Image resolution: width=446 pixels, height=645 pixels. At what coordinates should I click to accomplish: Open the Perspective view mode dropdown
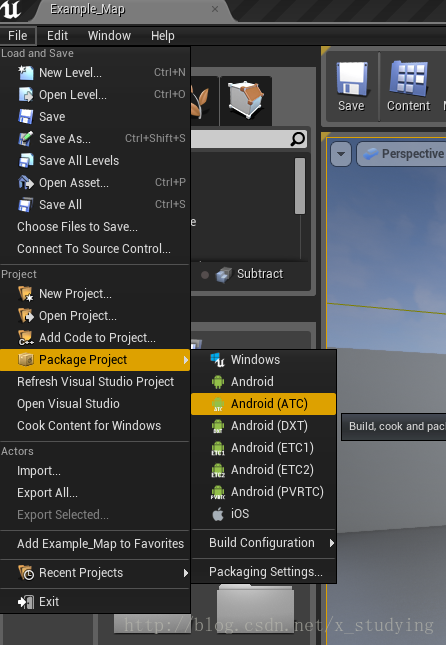tap(402, 154)
